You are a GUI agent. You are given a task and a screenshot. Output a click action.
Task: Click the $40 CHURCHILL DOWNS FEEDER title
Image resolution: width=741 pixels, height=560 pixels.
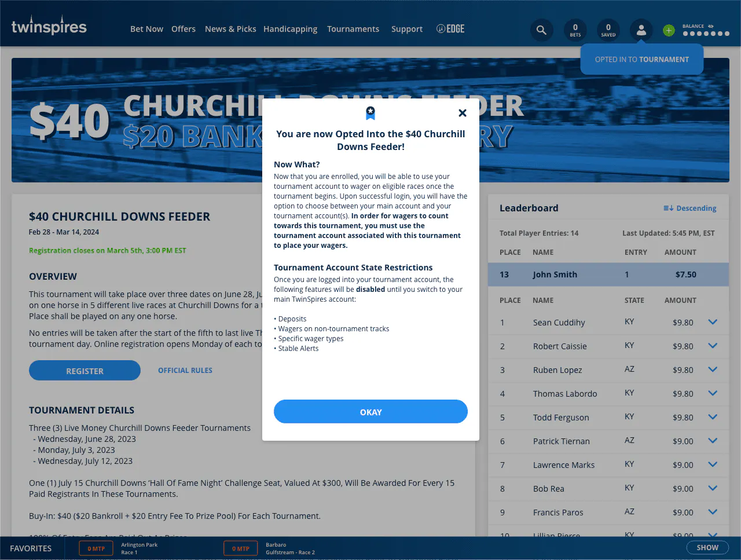120,217
